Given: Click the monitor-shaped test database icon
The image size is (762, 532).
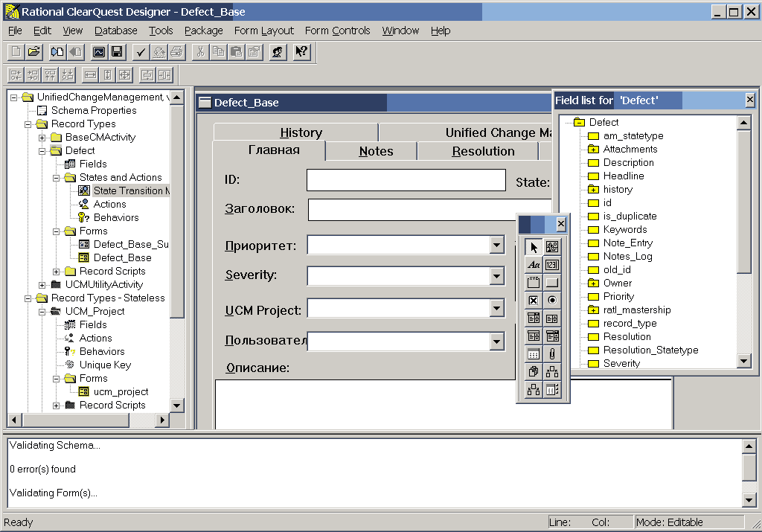Looking at the screenshot, I should pyautogui.click(x=99, y=51).
